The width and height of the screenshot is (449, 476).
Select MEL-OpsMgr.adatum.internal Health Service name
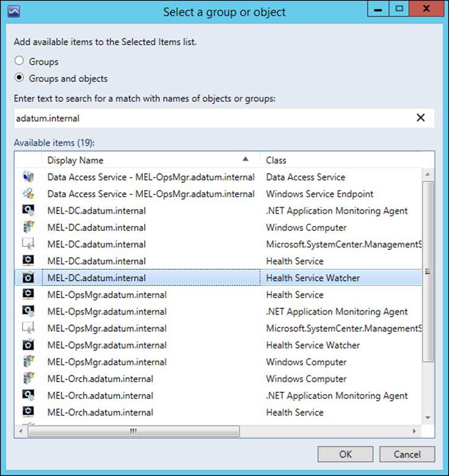(x=107, y=295)
